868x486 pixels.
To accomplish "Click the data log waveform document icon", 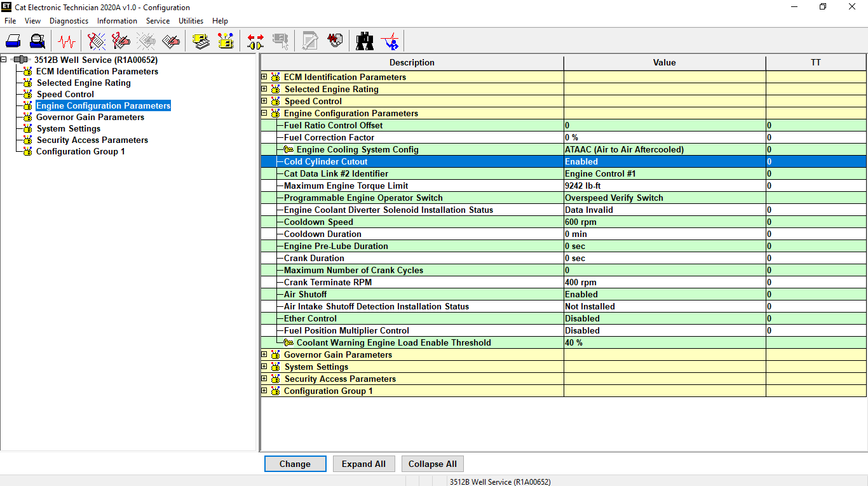I will coord(335,41).
